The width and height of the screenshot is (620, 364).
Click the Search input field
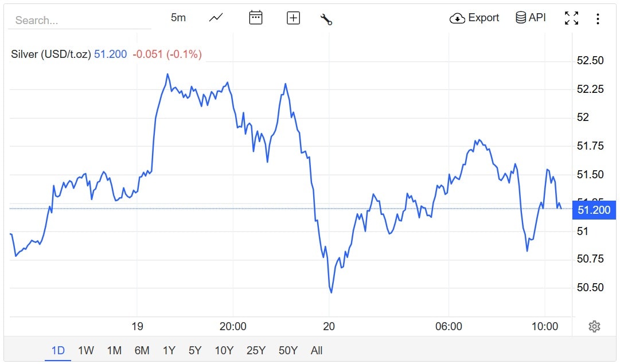click(x=79, y=20)
